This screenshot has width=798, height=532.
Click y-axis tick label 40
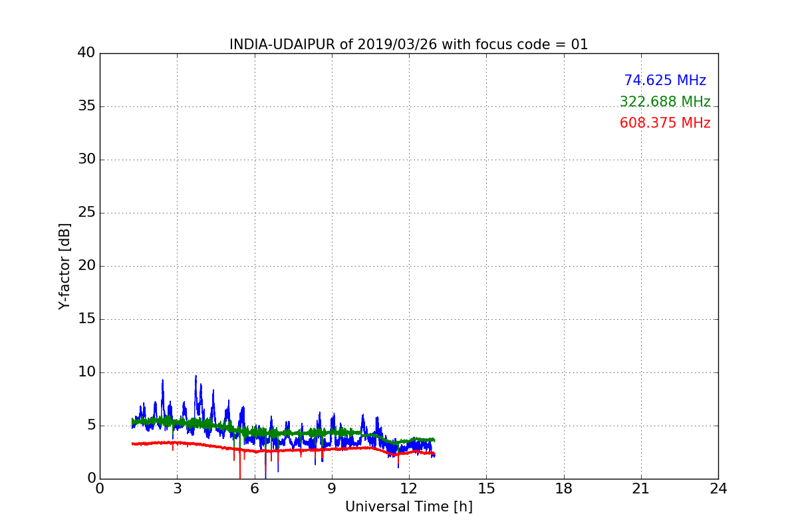(x=86, y=53)
